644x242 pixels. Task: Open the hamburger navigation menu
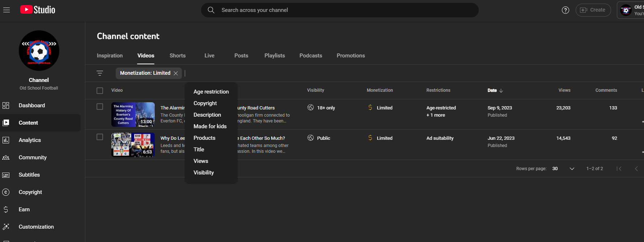[7, 10]
